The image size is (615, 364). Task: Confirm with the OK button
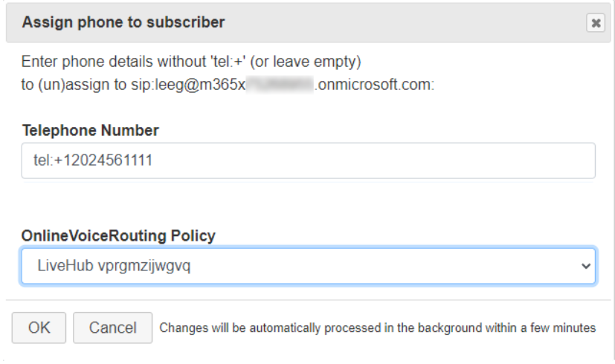(x=39, y=328)
